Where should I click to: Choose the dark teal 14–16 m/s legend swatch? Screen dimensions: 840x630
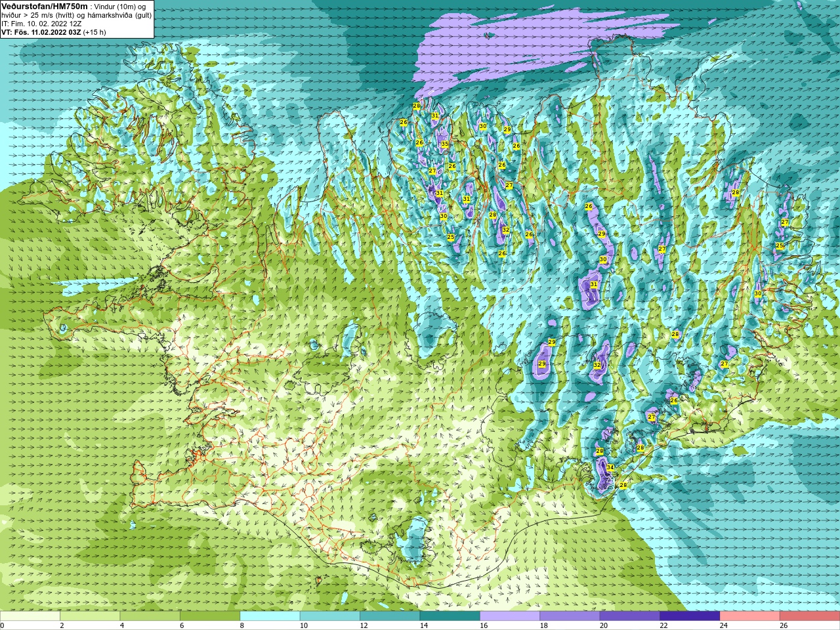pyautogui.click(x=450, y=616)
